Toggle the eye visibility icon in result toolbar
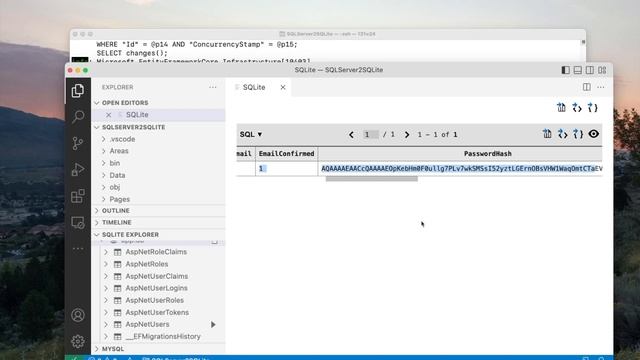Image resolution: width=640 pixels, height=360 pixels. [x=594, y=134]
